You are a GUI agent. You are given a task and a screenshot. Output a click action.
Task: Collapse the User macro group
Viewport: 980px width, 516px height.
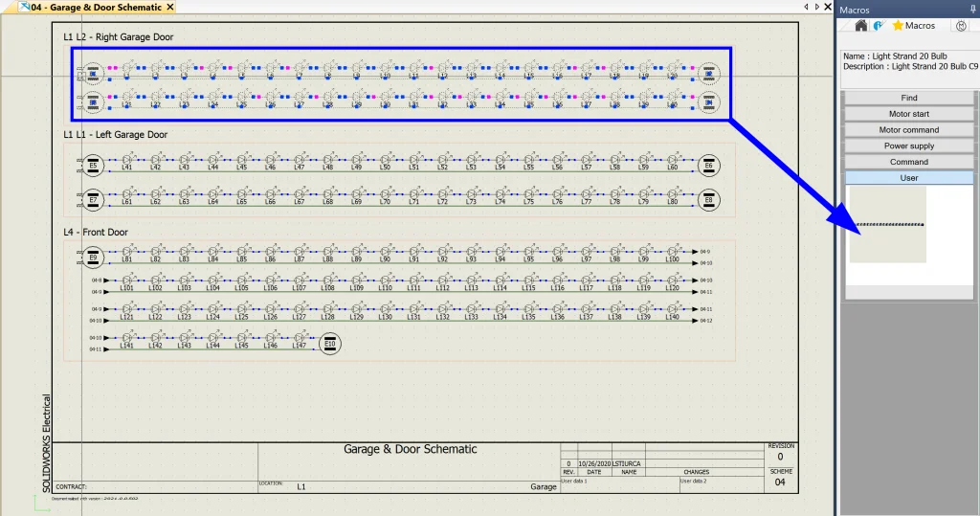point(908,178)
